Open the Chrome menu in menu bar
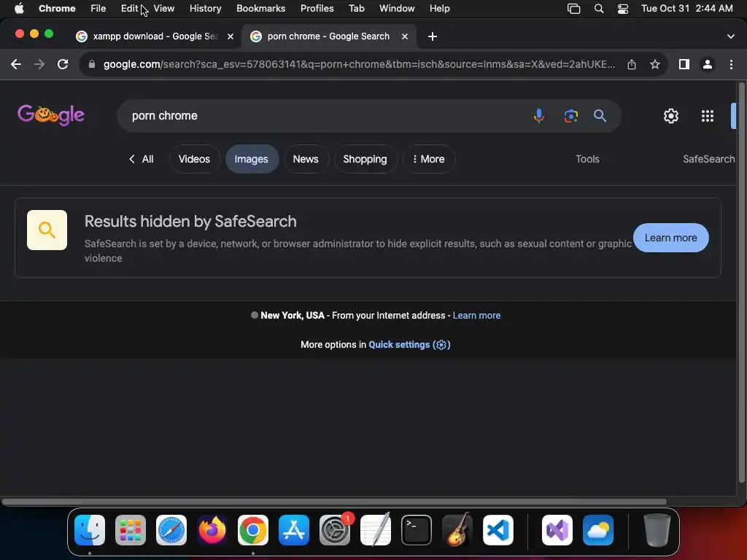This screenshot has width=747, height=560. click(x=57, y=9)
